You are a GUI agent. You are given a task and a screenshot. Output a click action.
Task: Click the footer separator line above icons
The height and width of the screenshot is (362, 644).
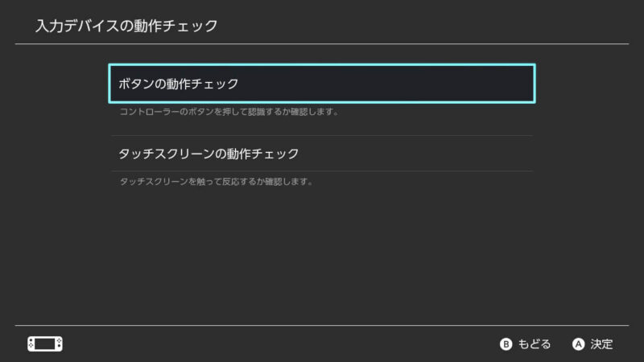[x=322, y=326]
